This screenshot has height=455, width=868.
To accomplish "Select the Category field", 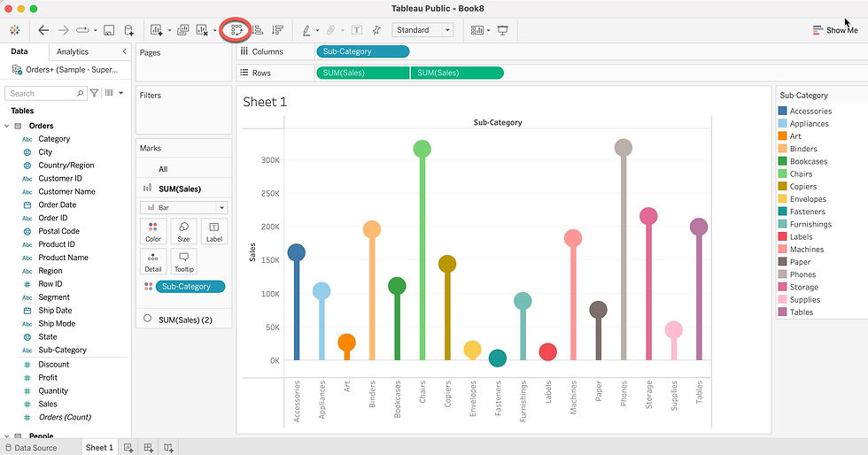I will pyautogui.click(x=54, y=139).
